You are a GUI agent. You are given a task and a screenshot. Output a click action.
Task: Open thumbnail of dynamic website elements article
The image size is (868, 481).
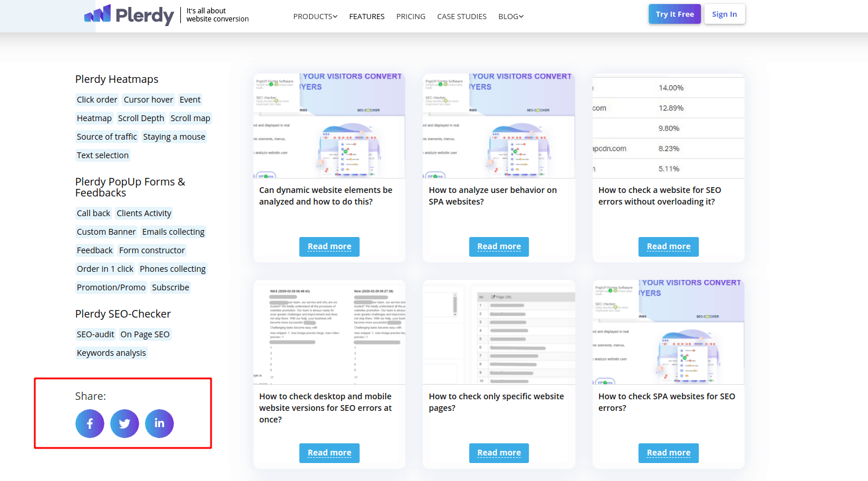pyautogui.click(x=329, y=126)
